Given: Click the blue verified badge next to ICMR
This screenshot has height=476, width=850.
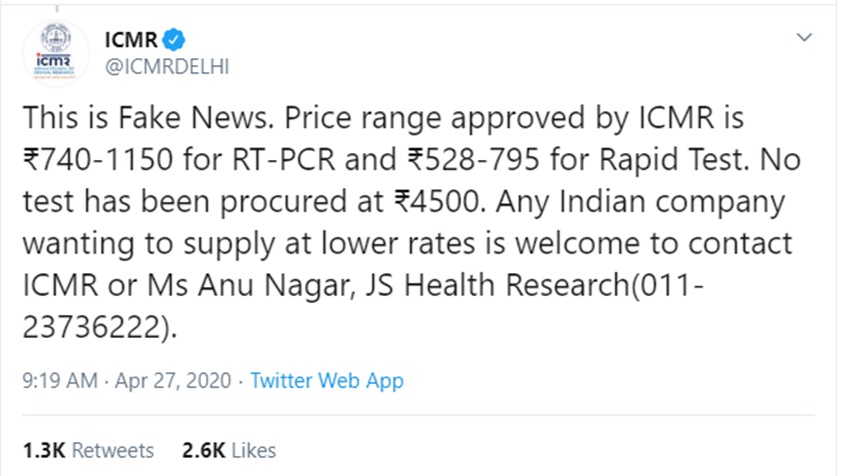Looking at the screenshot, I should point(174,40).
